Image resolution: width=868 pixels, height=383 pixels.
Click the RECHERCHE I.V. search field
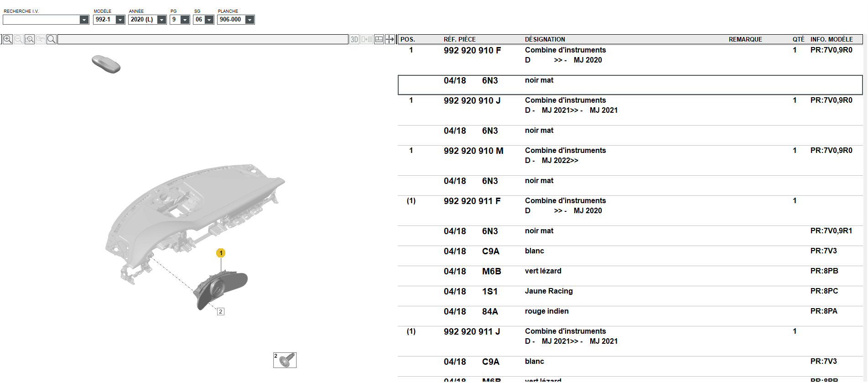pyautogui.click(x=46, y=20)
